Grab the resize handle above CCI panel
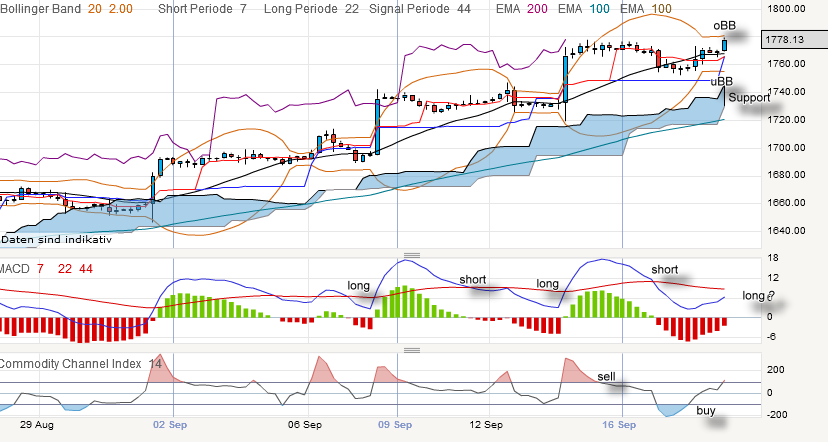 tap(412, 350)
